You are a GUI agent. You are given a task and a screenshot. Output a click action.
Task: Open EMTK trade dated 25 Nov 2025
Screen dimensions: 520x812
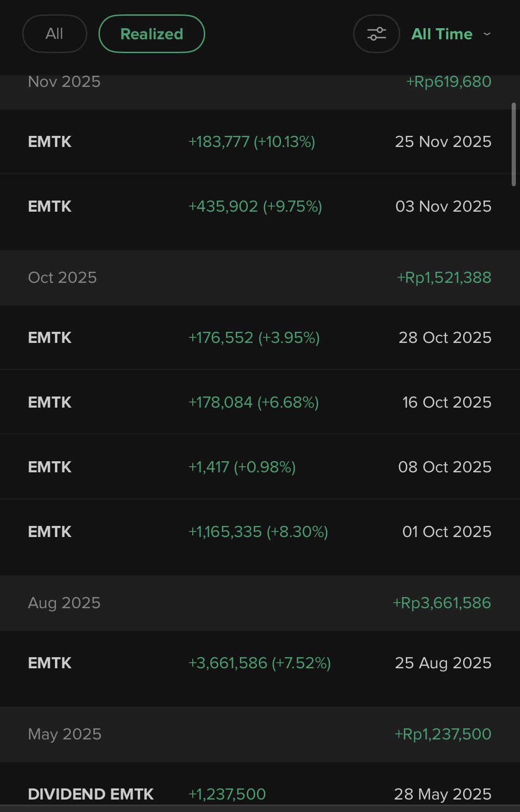(259, 141)
